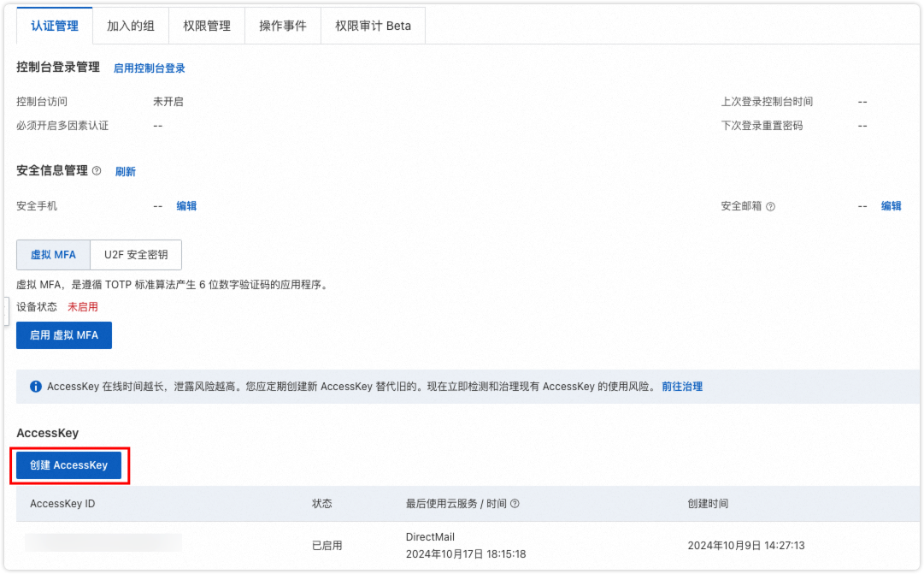Click the 启用控制台登录 link
This screenshot has width=924, height=574.
click(149, 68)
